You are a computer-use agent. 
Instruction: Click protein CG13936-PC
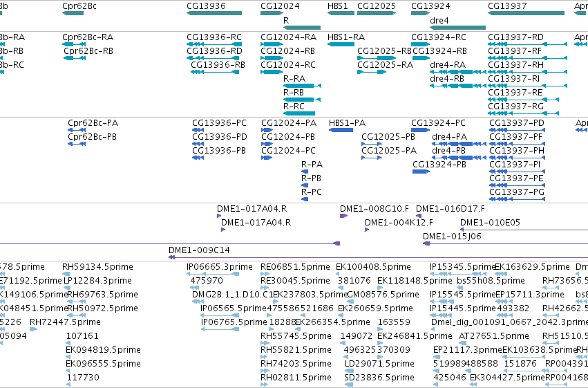coord(198,130)
